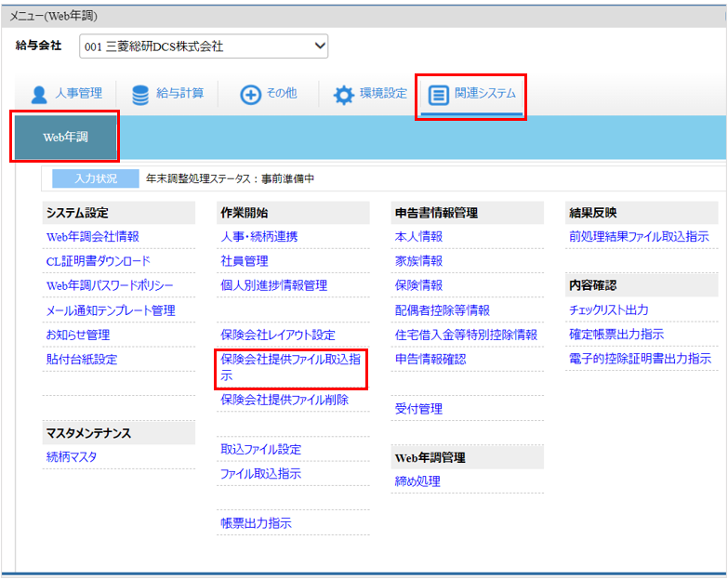Open 前処理結果ファイル取込指示 link
The width and height of the screenshot is (728, 579).
tap(639, 237)
